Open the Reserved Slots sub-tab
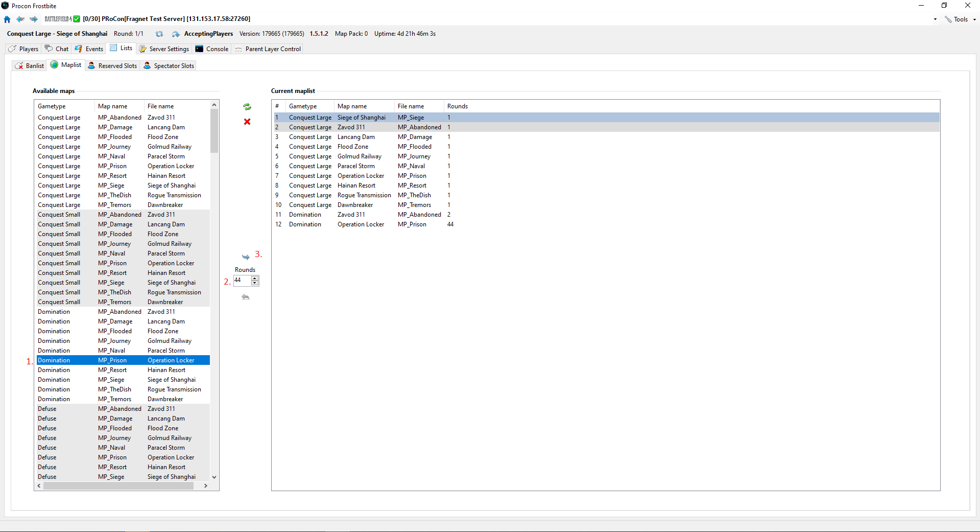980x532 pixels. [x=112, y=66]
